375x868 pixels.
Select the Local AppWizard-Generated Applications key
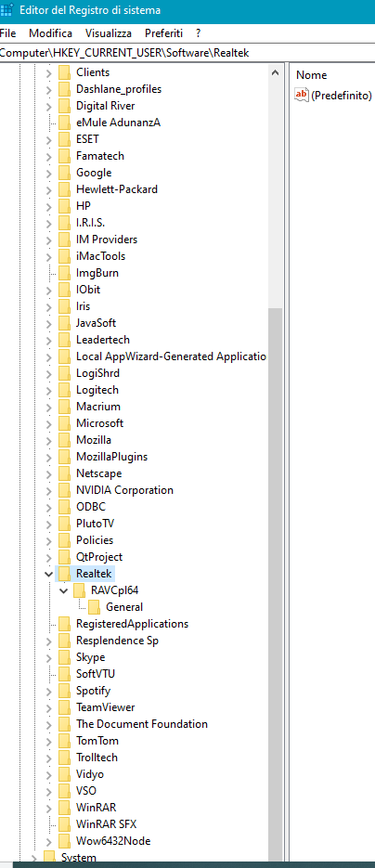171,356
